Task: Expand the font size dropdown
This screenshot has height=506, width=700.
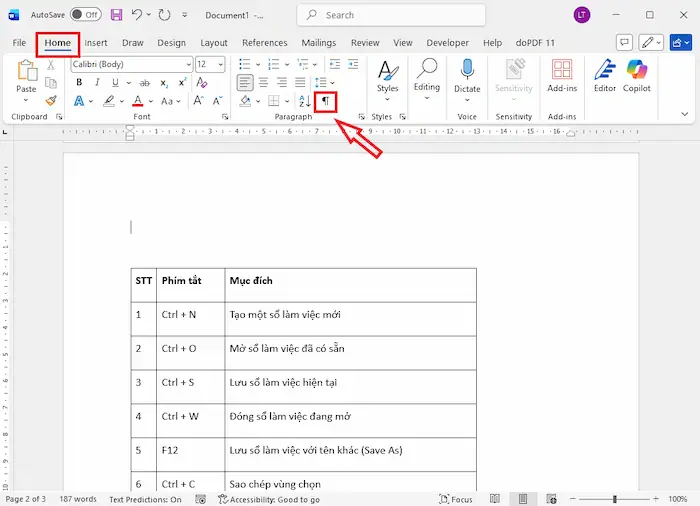Action: 220,64
